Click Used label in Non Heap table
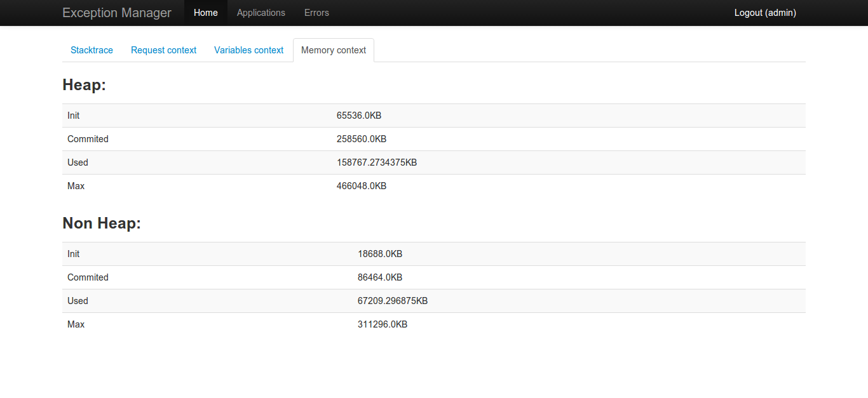 78,301
